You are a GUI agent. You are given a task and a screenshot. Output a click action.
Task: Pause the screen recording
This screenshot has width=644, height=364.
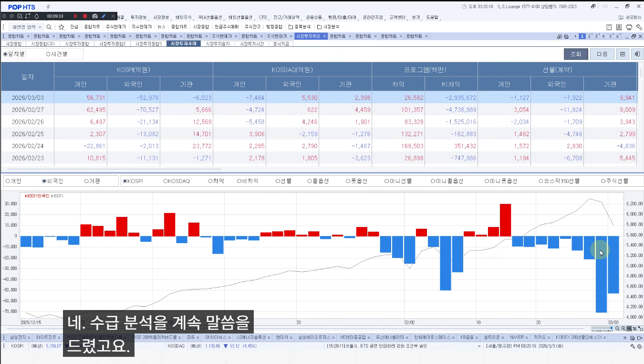pyautogui.click(x=75, y=16)
